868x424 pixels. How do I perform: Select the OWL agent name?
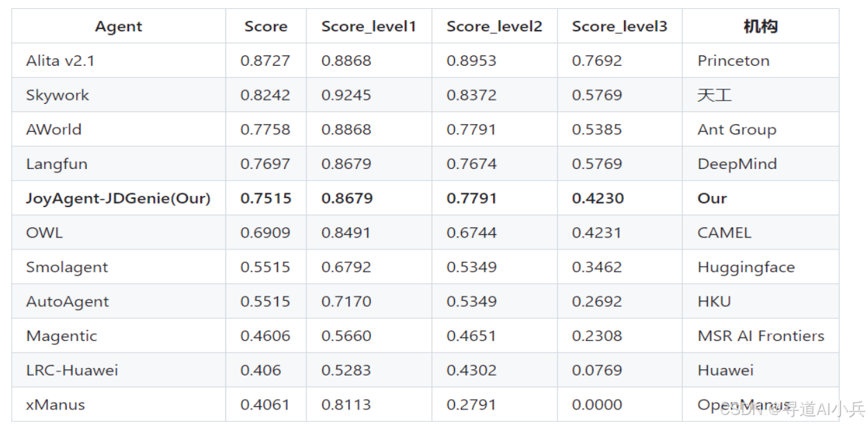coord(44,233)
